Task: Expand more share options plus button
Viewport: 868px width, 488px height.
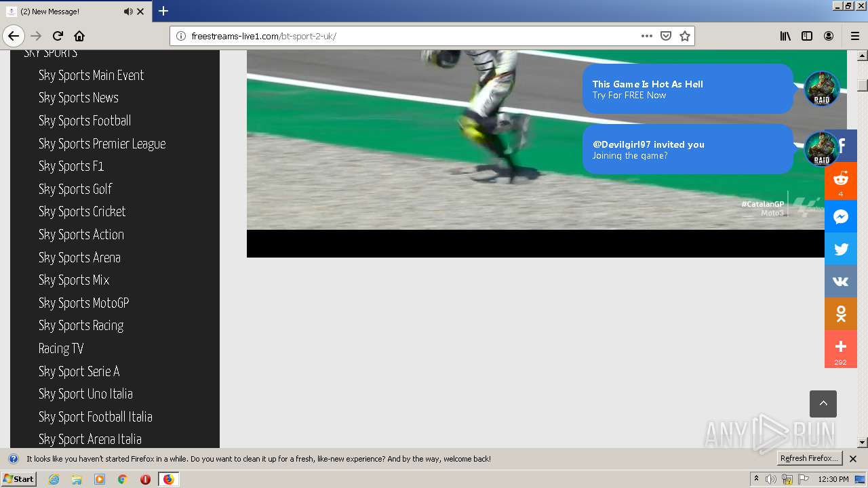Action: point(841,349)
